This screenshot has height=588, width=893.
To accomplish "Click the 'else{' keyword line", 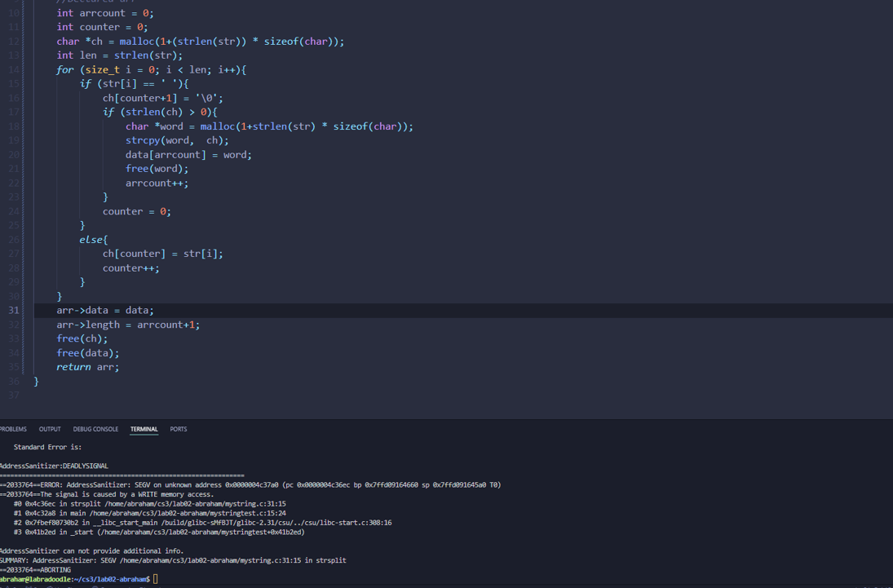I will tap(94, 240).
